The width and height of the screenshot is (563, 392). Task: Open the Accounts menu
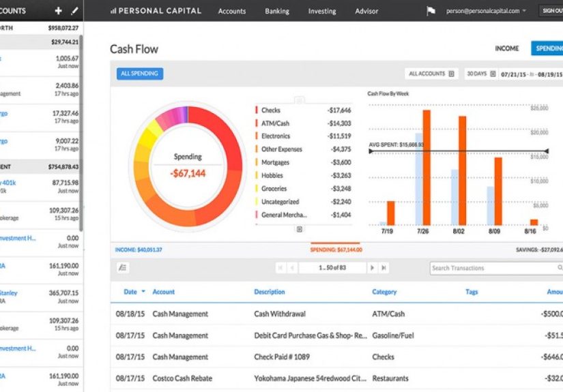(231, 11)
